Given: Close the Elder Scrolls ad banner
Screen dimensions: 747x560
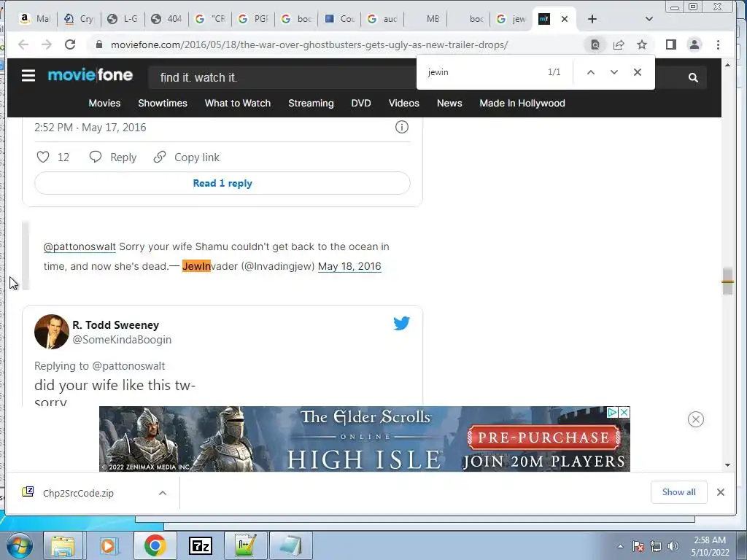Looking at the screenshot, I should (x=695, y=419).
